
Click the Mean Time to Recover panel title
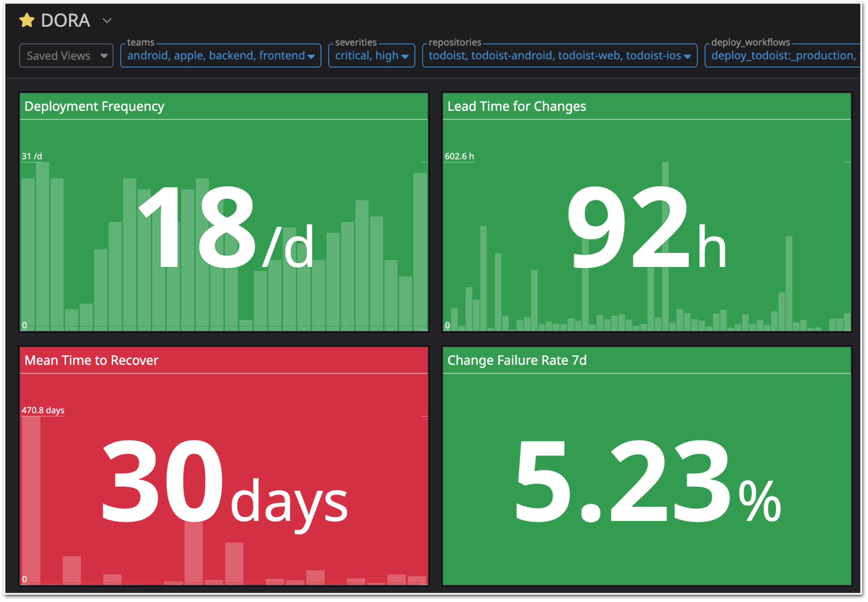pos(91,360)
